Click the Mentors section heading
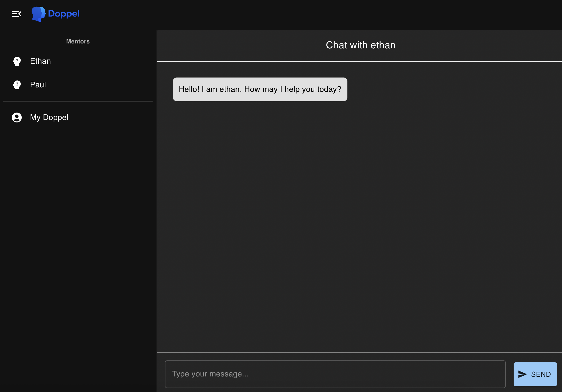The width and height of the screenshot is (562, 392). tap(78, 41)
